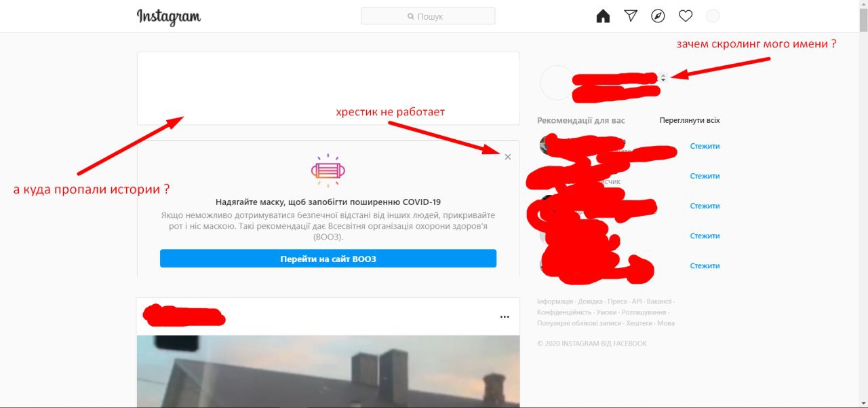Click the scroll stepper beside the username
The height and width of the screenshot is (408, 868).
tap(663, 77)
